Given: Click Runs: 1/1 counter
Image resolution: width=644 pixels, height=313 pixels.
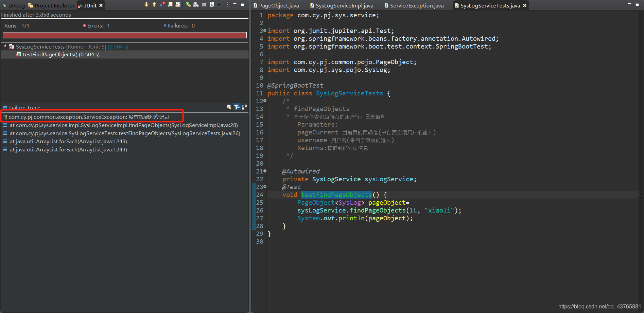Looking at the screenshot, I should point(17,26).
